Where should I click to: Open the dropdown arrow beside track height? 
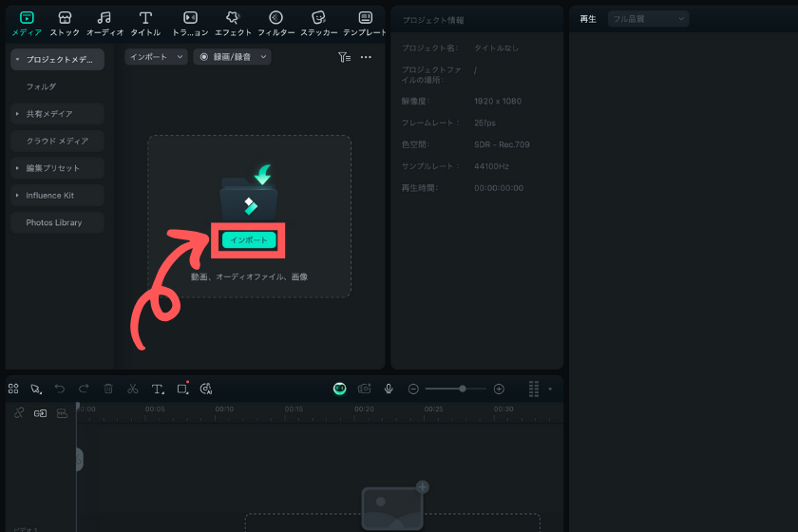550,389
